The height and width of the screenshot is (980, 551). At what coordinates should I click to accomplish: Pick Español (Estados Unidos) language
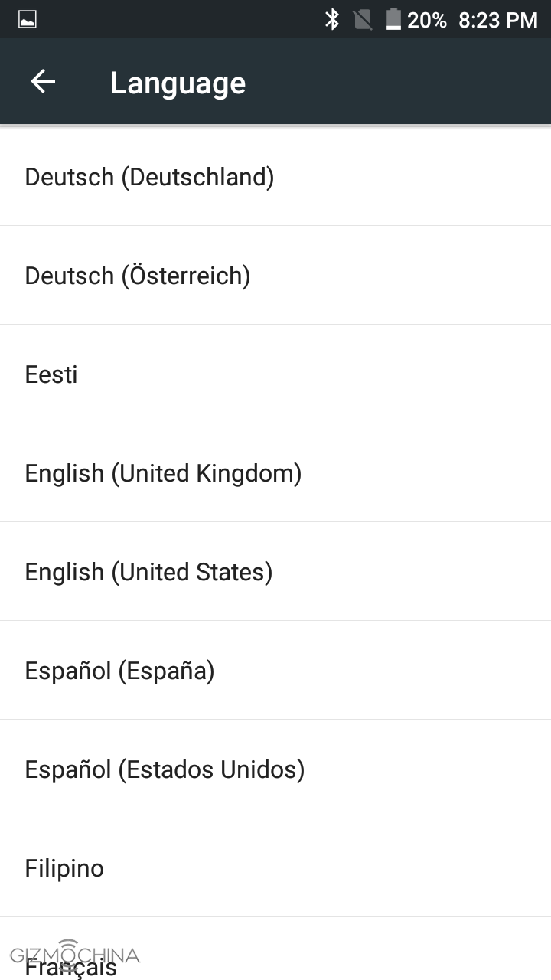coord(165,769)
